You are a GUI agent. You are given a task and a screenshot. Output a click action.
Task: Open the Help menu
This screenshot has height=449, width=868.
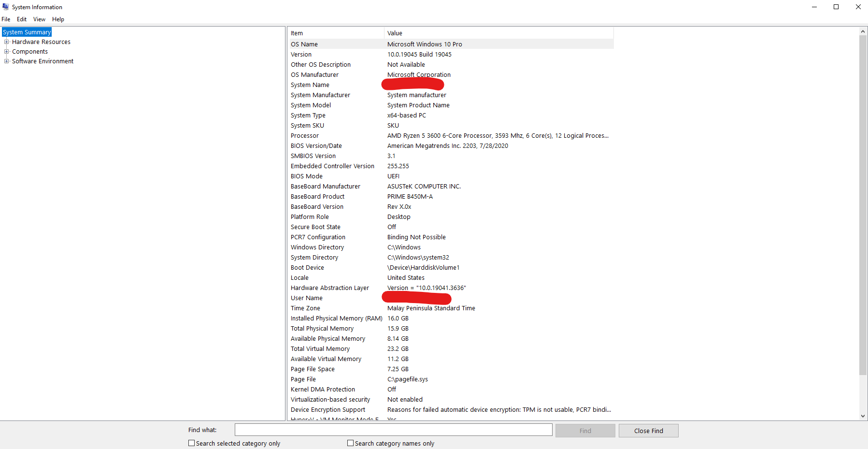point(58,19)
